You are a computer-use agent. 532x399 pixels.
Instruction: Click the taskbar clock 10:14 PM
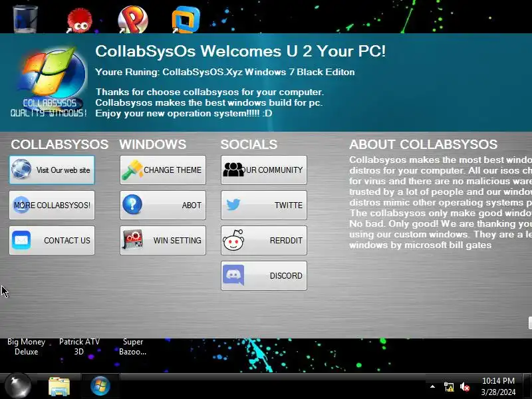(x=498, y=380)
